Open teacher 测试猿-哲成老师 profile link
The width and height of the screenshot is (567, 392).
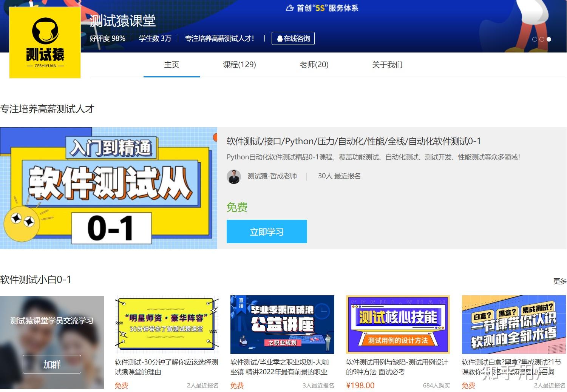[272, 176]
